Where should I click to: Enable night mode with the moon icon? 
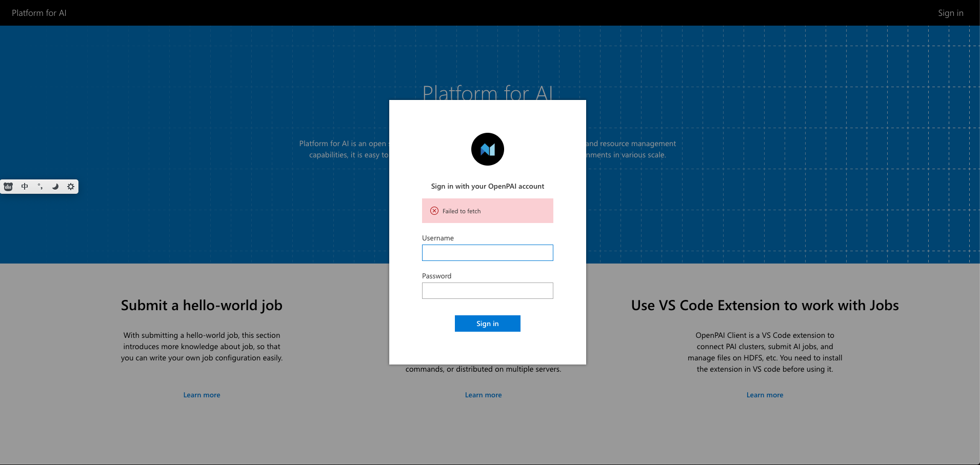(x=55, y=187)
